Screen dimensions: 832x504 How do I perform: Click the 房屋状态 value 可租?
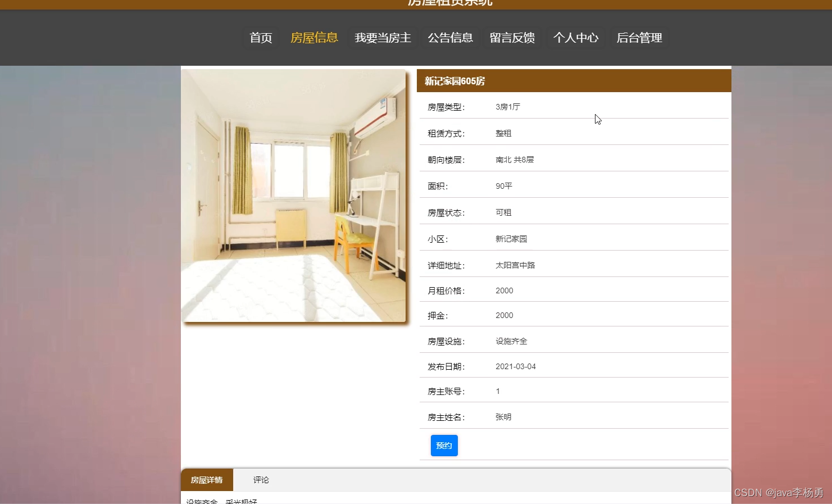[503, 212]
